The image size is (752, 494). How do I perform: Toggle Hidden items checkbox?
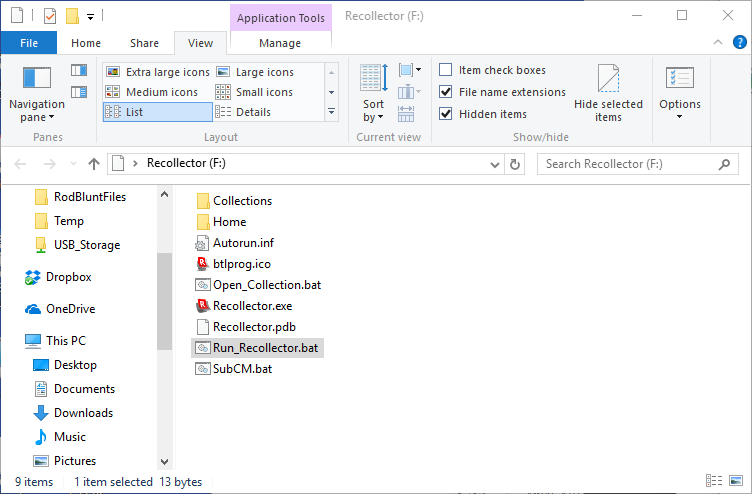(446, 114)
